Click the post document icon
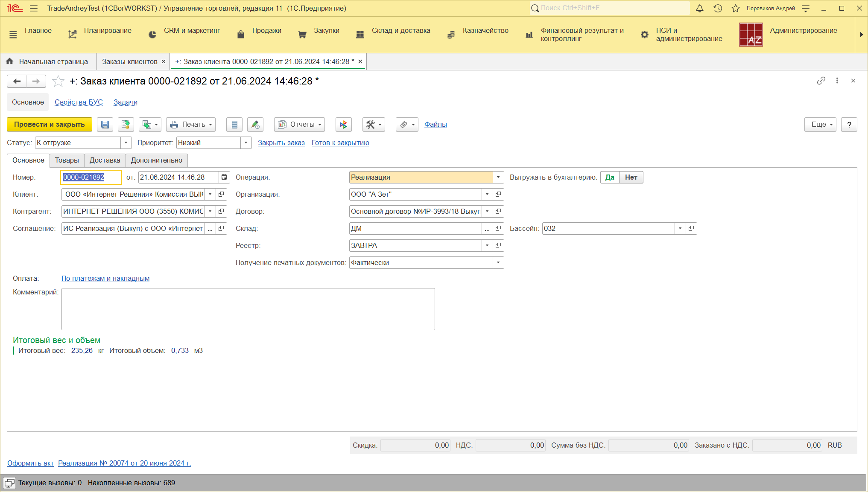Viewport: 868px width, 492px height. pos(126,125)
